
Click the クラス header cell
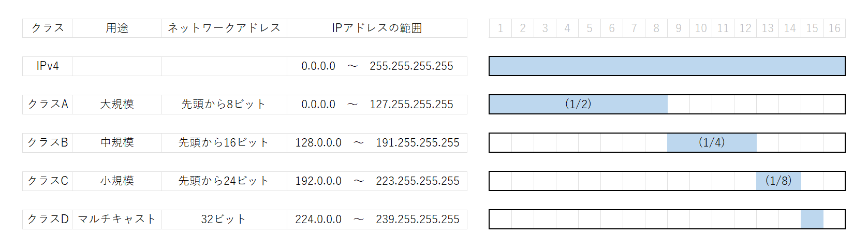48,28
